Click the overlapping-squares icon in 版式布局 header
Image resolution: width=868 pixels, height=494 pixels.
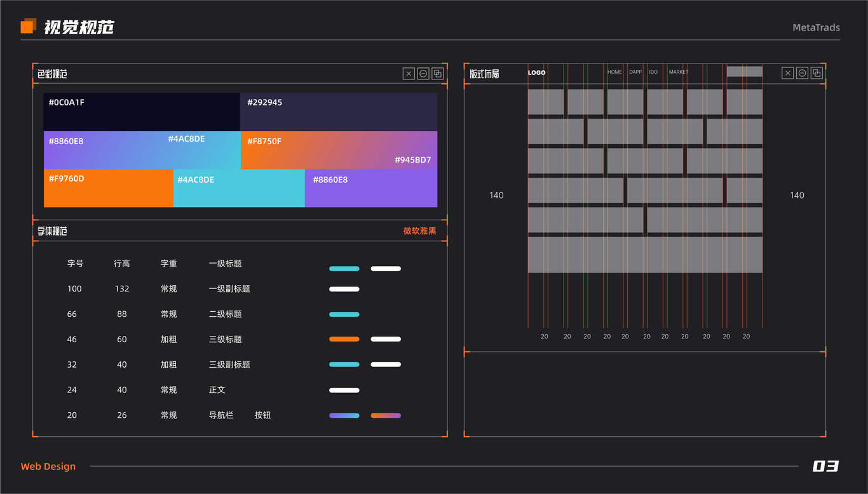point(817,73)
